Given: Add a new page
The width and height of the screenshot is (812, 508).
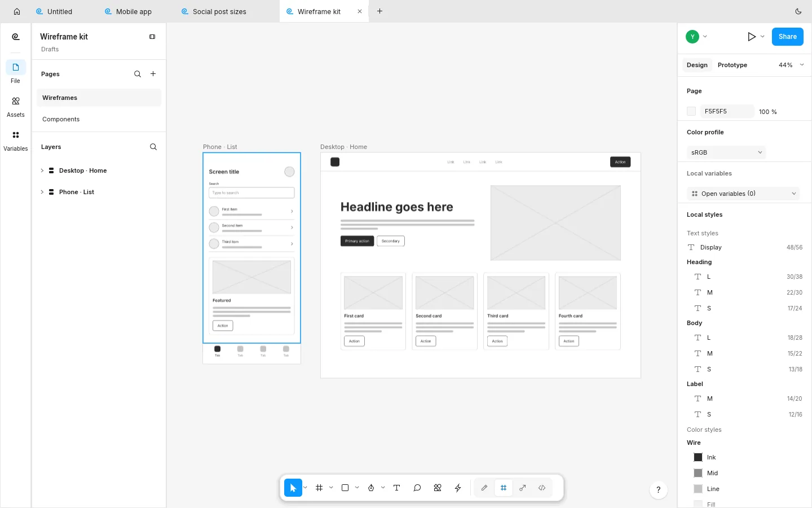Looking at the screenshot, I should (153, 74).
